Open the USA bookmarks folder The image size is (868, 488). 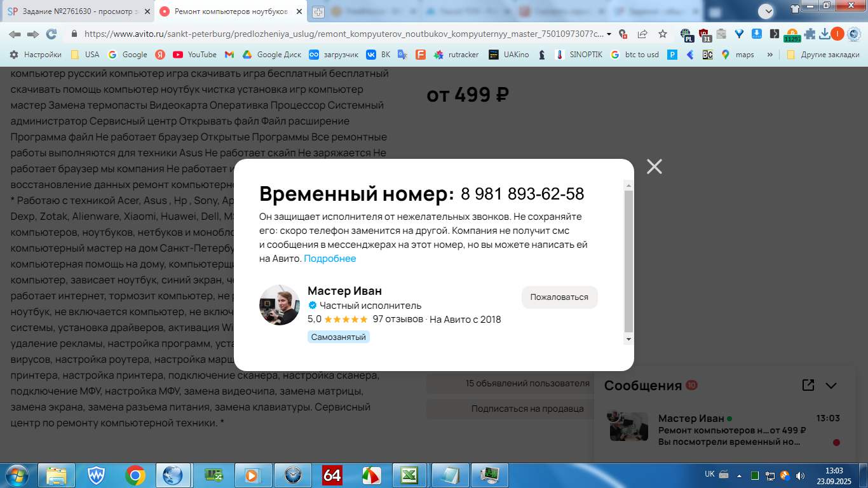pos(85,55)
